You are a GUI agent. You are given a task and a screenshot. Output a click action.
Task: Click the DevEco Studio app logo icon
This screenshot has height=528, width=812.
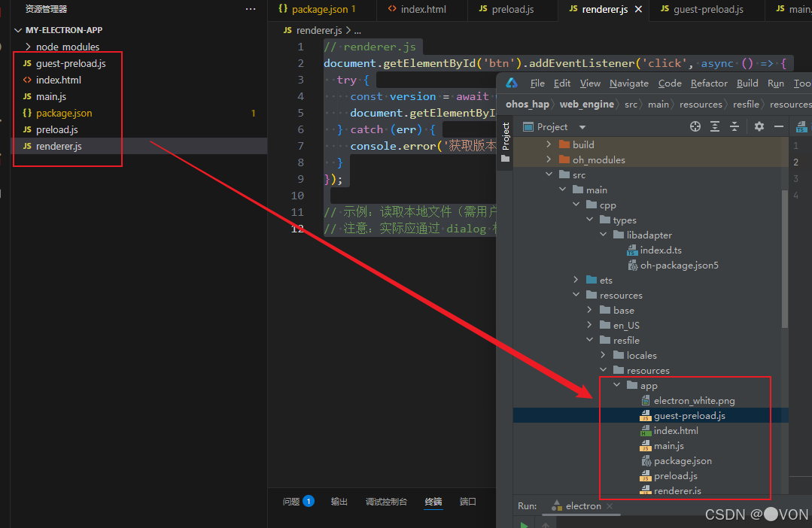pos(512,83)
